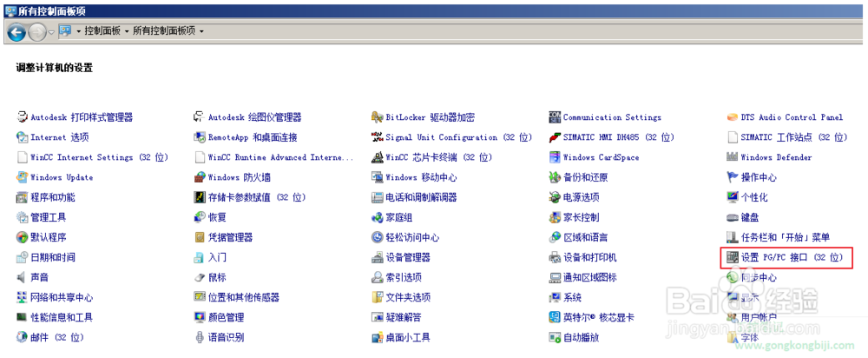Screen dimensions: 868x358
Task: Expand dropdown arrow after the address bar computer icon
Action: [x=79, y=31]
